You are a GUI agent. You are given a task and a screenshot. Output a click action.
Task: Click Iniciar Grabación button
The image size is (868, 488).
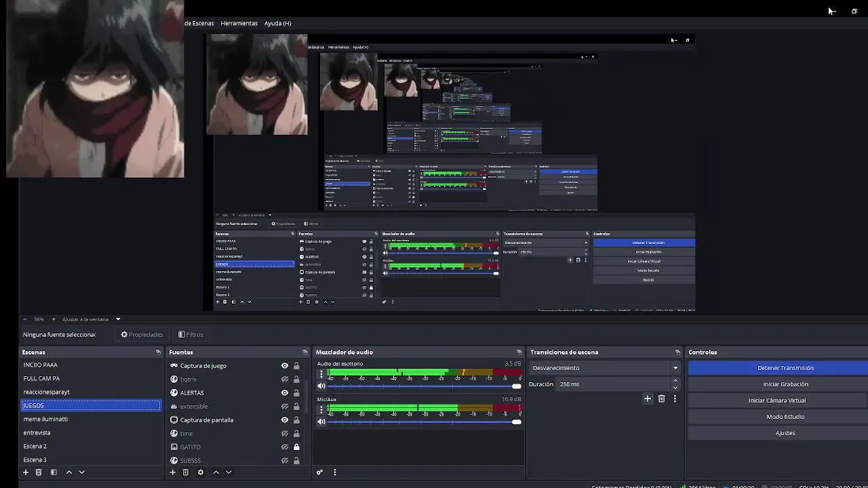[778, 384]
